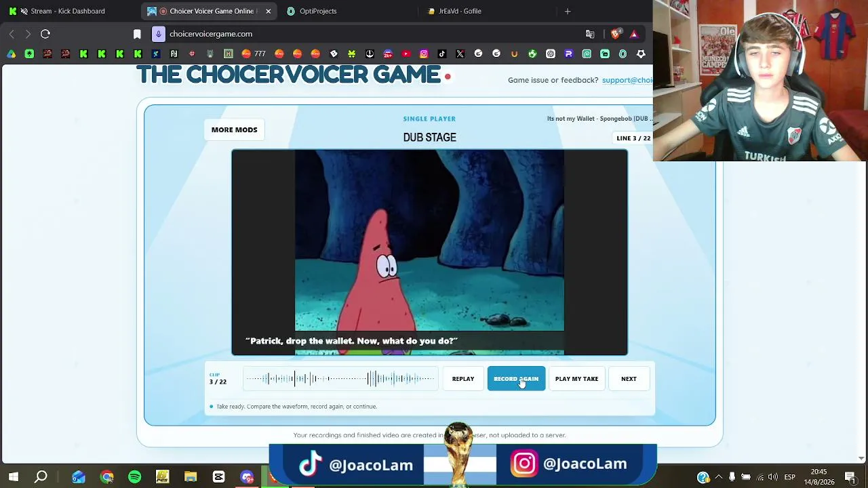The width and height of the screenshot is (868, 488).
Task: Click NEXT to advance to next line
Action: (629, 379)
